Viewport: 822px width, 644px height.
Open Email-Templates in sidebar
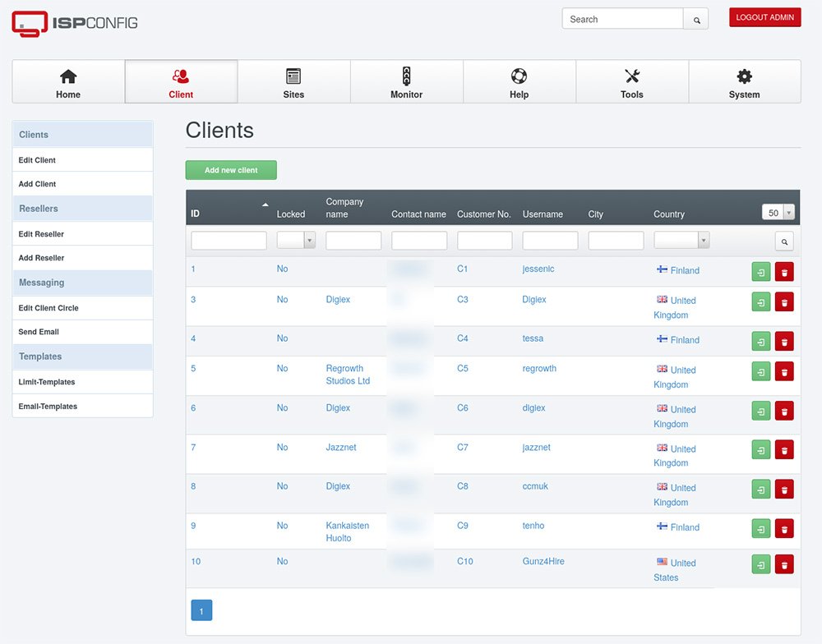coord(83,406)
